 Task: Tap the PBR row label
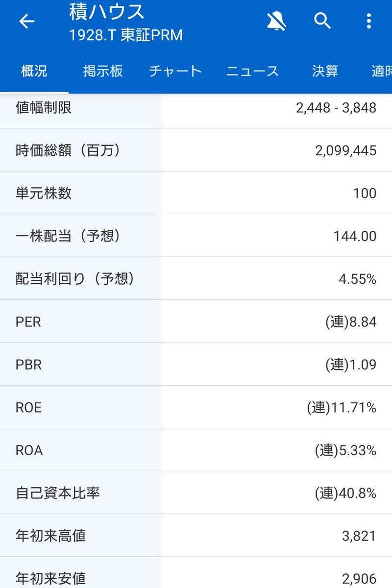coord(29,365)
